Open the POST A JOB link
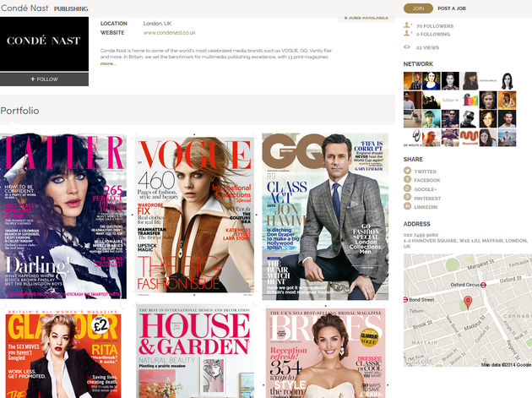The height and width of the screenshot is (398, 532). tap(452, 8)
